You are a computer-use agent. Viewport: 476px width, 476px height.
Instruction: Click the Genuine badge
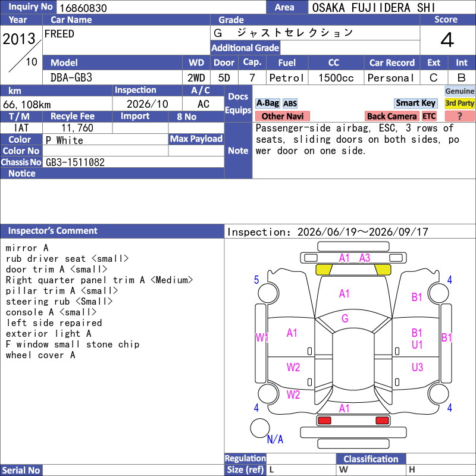(x=459, y=91)
